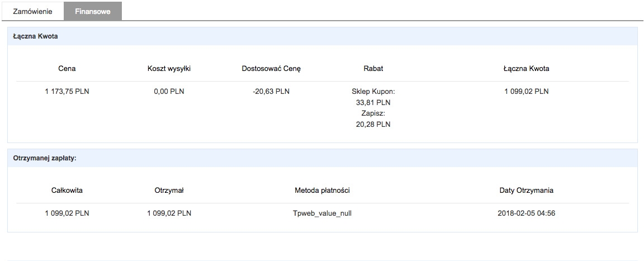Click the Całkowita column header
The width and height of the screenshot is (644, 261).
pos(67,191)
